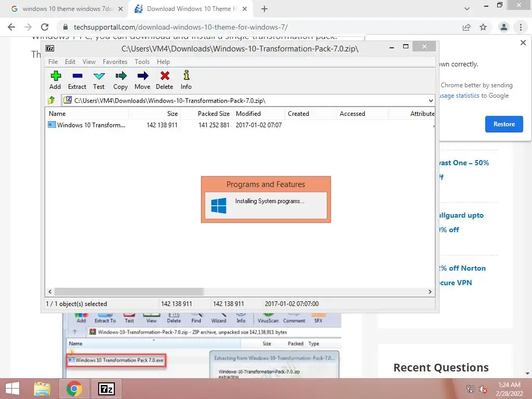Open a new Chrome tab
The width and height of the screenshot is (532, 399).
[264, 9]
